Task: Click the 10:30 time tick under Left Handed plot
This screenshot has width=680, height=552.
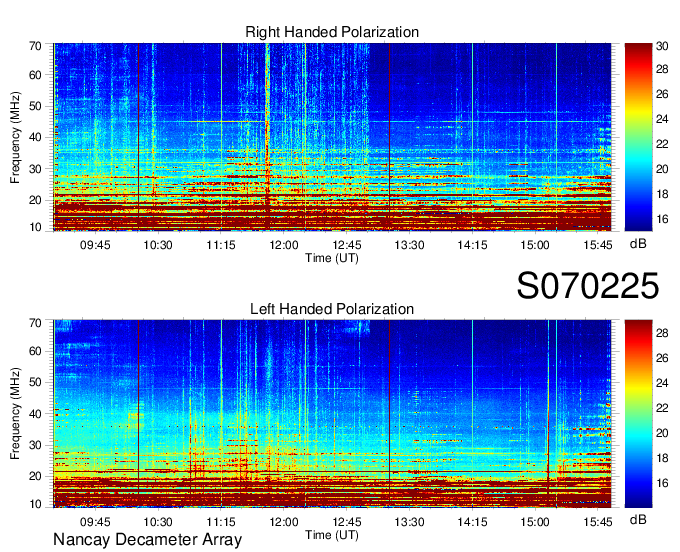Action: coord(158,522)
